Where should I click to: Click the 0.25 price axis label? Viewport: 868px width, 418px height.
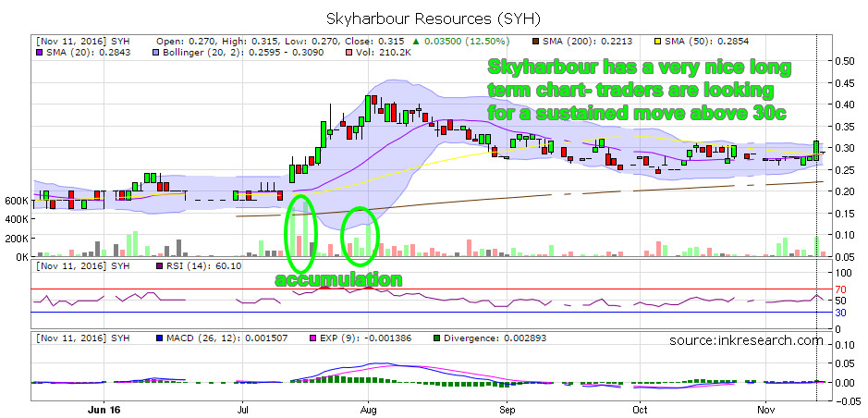tap(844, 170)
